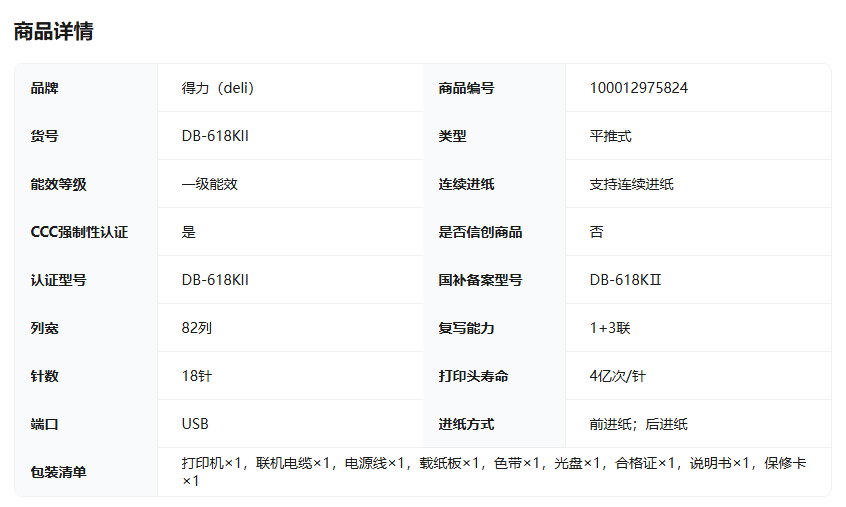Screen dimensions: 846x507
Task: Select the 打印头寿命 label
Action: [473, 376]
